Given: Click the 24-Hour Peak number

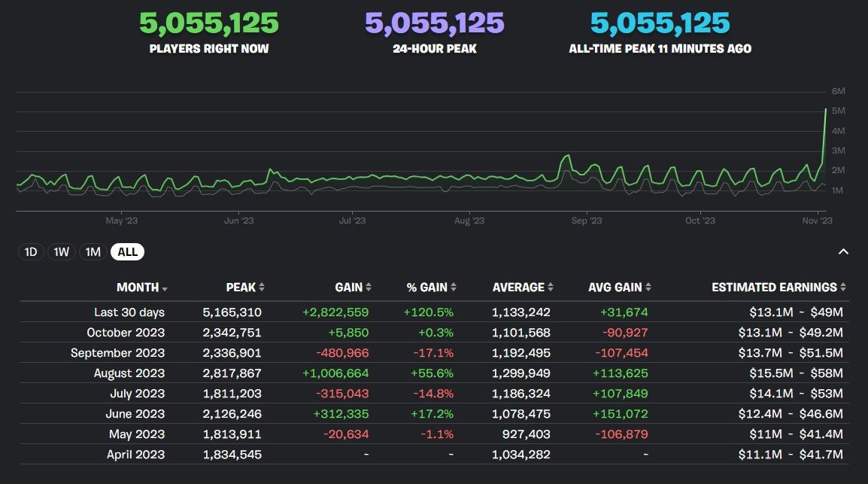Looking at the screenshot, I should click(434, 23).
